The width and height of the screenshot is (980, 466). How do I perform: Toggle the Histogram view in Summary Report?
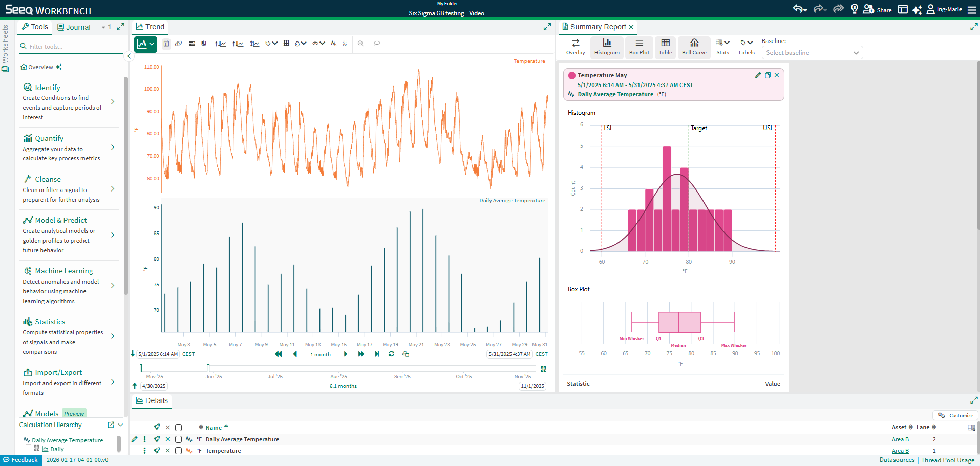607,47
